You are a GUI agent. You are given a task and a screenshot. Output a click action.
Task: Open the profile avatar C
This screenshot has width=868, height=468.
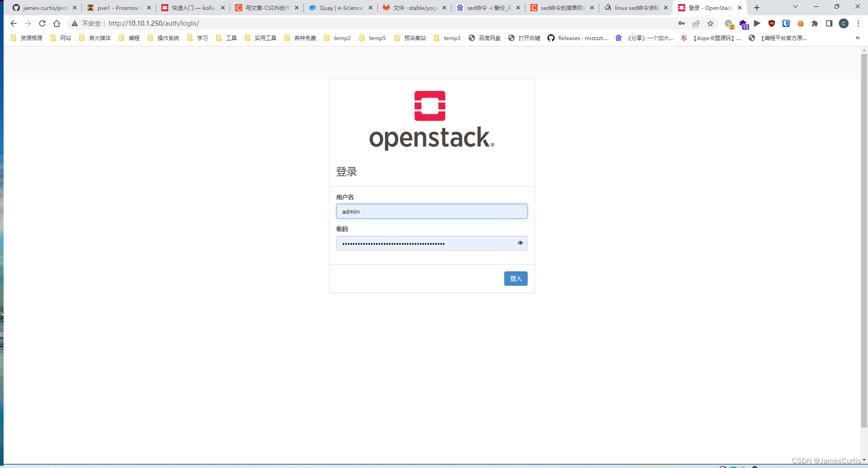pyautogui.click(x=844, y=23)
